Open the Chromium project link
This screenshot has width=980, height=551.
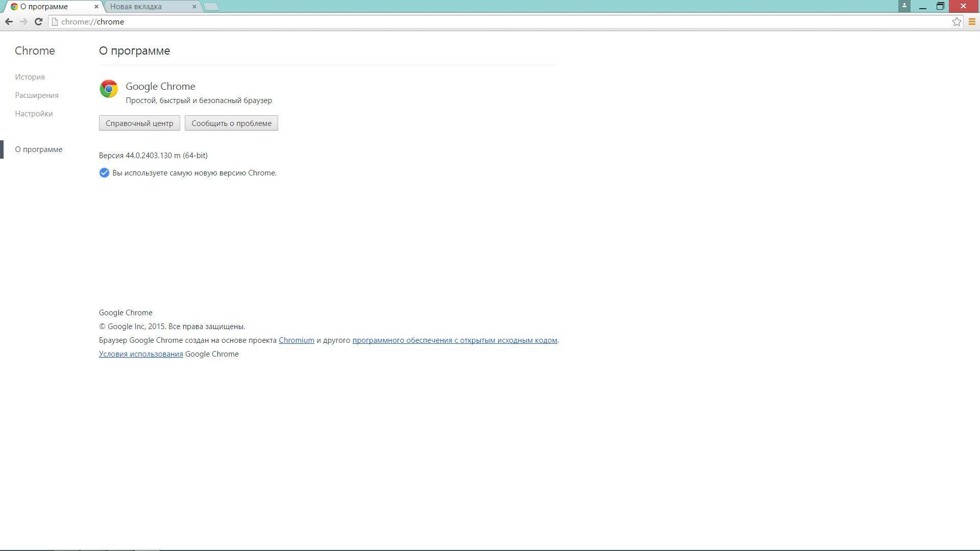(x=297, y=340)
